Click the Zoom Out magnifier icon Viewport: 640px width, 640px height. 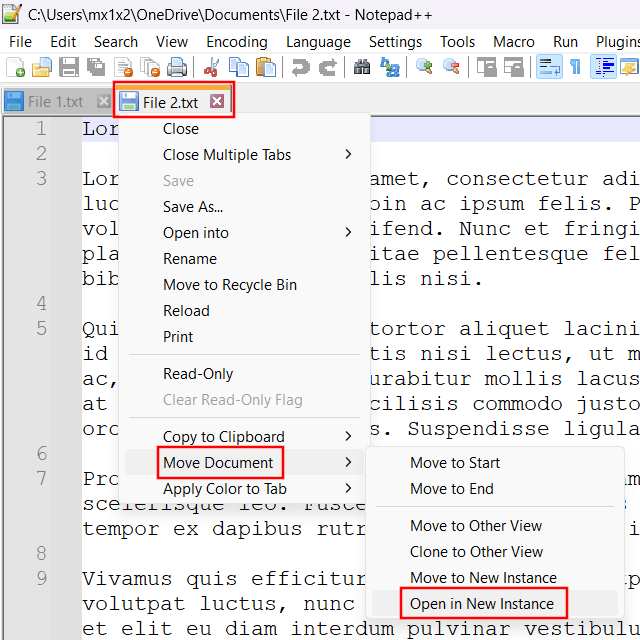tap(451, 67)
